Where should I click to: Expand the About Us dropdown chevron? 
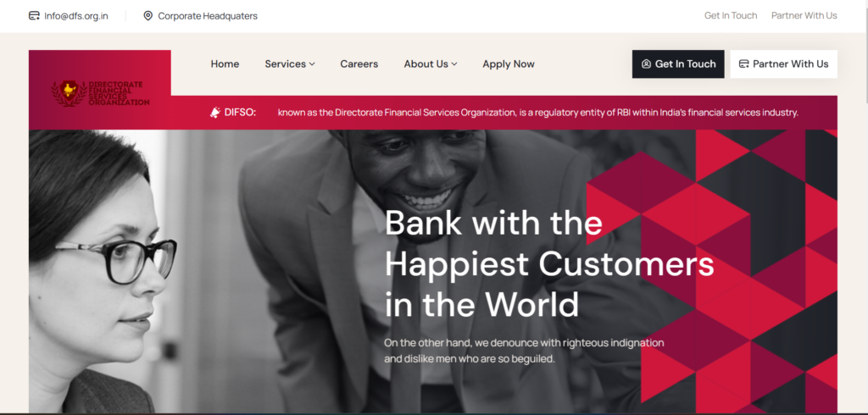454,64
